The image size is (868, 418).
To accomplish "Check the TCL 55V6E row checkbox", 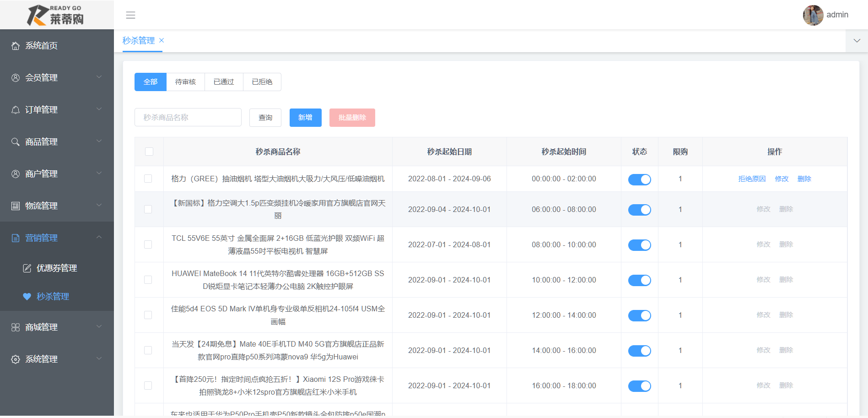I will (x=148, y=244).
